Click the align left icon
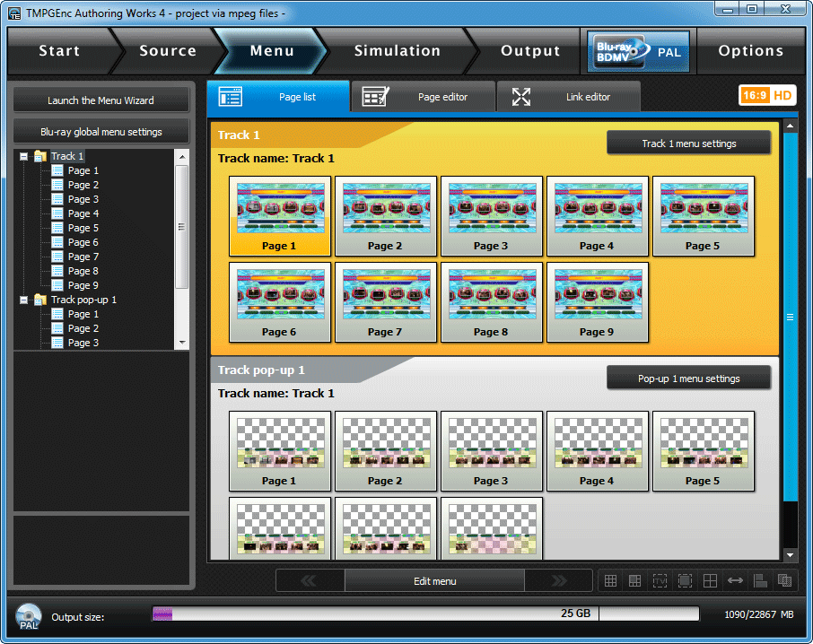This screenshot has height=644, width=813. coord(760,581)
